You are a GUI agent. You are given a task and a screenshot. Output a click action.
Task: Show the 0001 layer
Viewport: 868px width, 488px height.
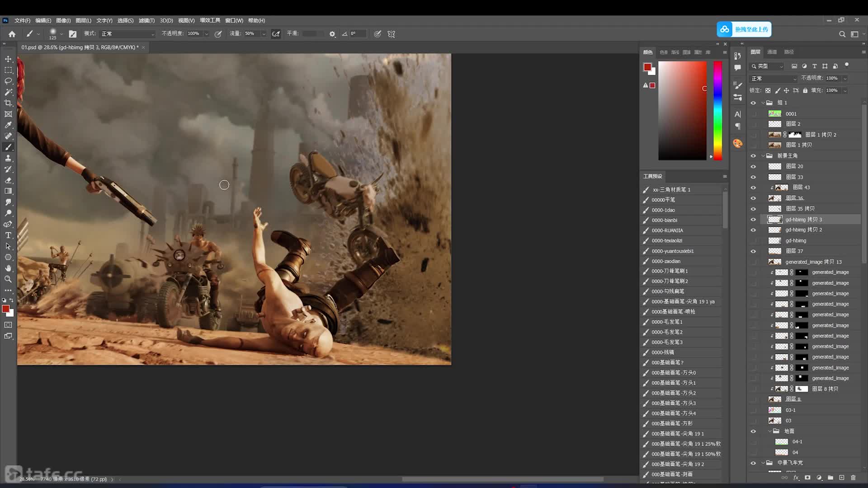pos(753,114)
